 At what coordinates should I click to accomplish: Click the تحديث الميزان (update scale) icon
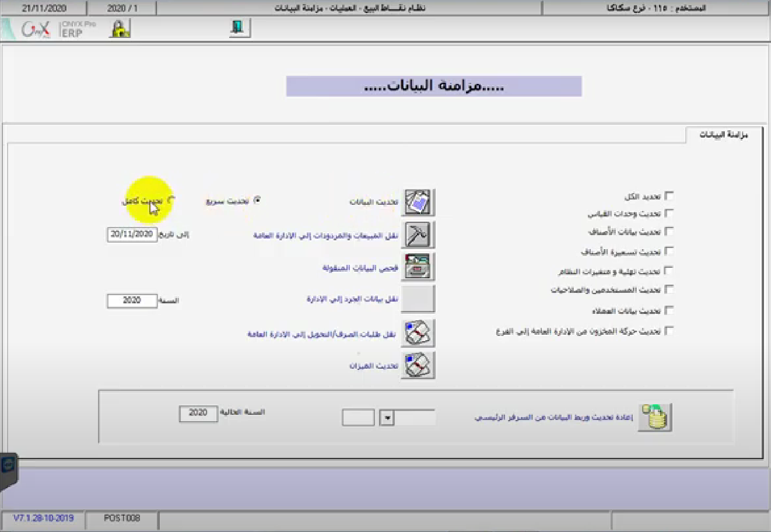418,366
